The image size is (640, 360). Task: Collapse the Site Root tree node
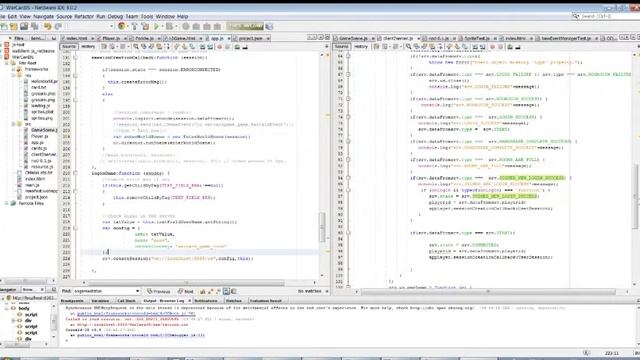(7, 63)
